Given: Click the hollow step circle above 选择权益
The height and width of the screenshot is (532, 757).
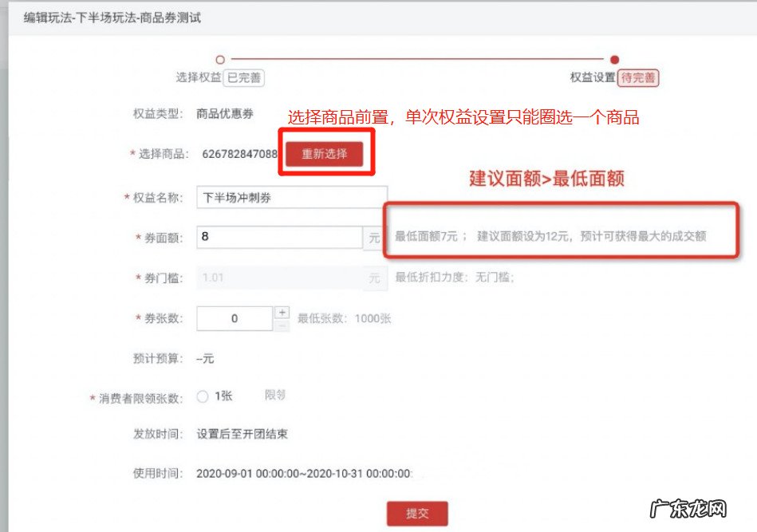Looking at the screenshot, I should point(221,58).
